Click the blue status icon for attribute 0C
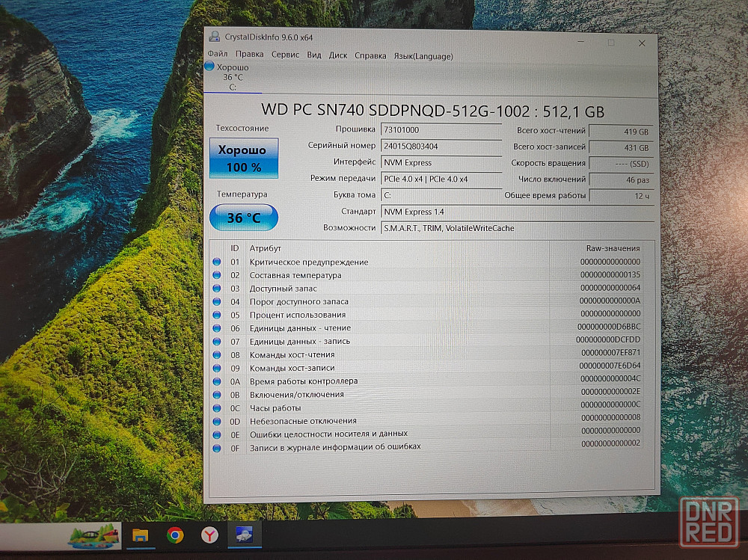Viewport: 748px width, 560px height. click(x=217, y=408)
